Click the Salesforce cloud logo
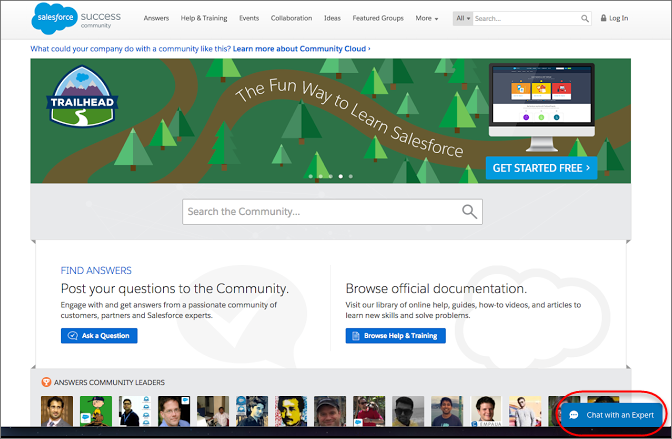This screenshot has height=439, width=672. click(55, 18)
